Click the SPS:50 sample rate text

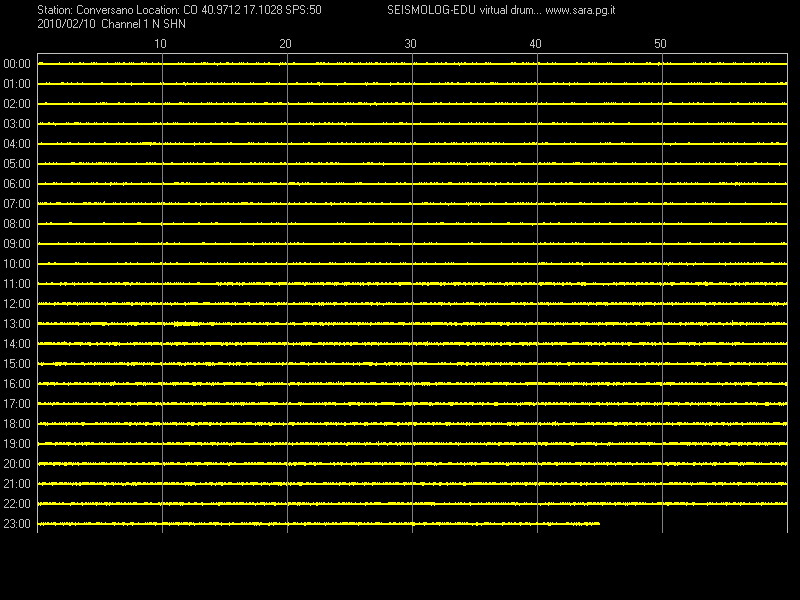pyautogui.click(x=304, y=10)
